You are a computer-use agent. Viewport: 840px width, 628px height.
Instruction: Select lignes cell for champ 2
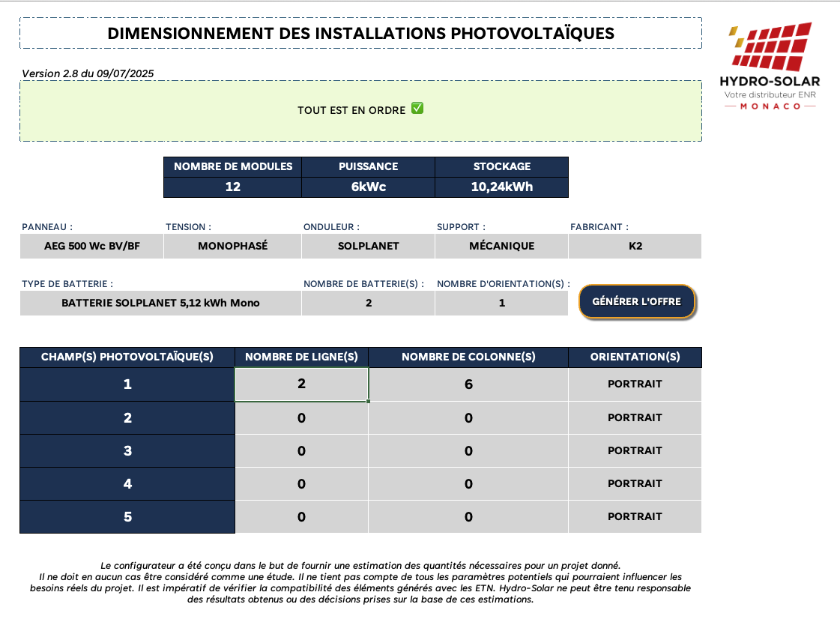tap(302, 418)
